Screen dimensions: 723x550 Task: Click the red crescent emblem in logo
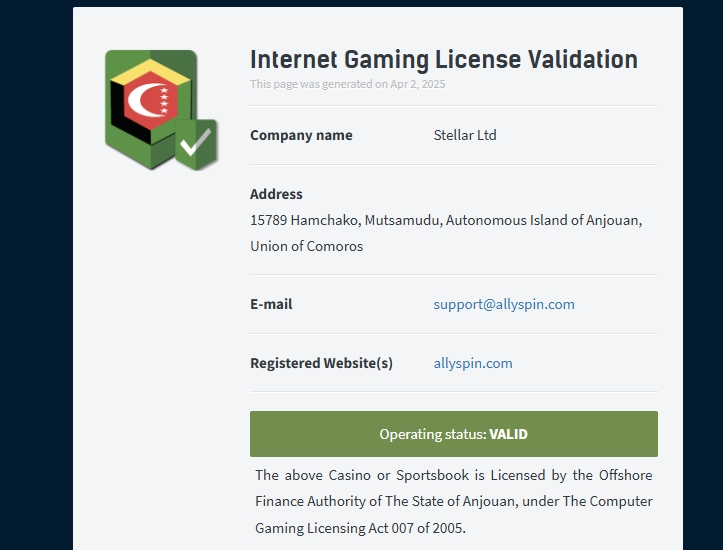point(148,100)
